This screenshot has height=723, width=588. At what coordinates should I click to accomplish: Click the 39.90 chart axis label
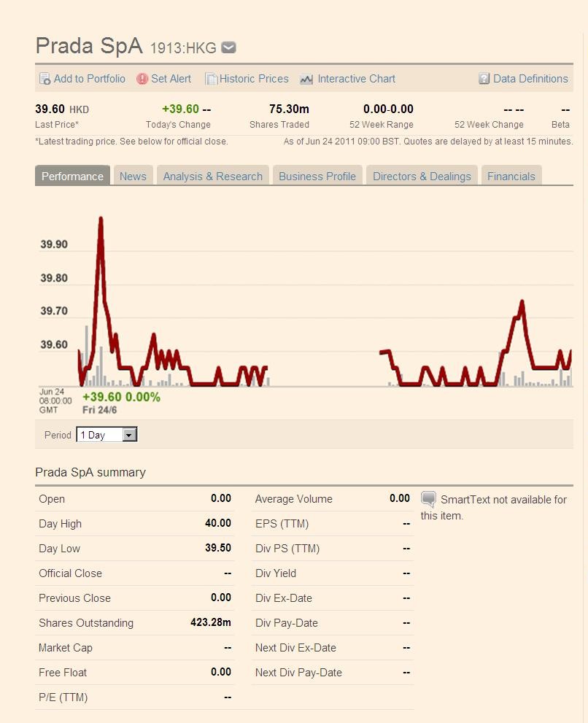click(x=54, y=244)
